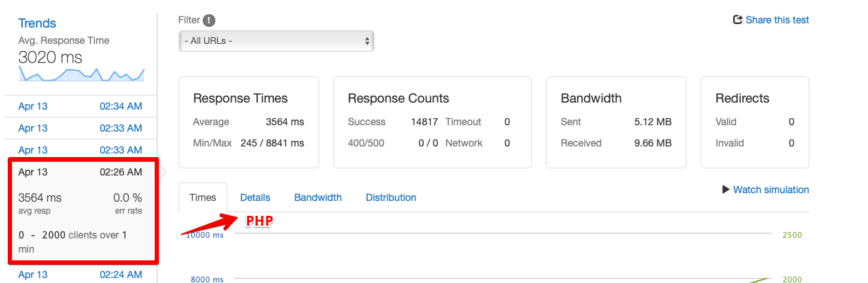Open the Trends heading link
The height and width of the screenshot is (283, 868).
(x=37, y=23)
